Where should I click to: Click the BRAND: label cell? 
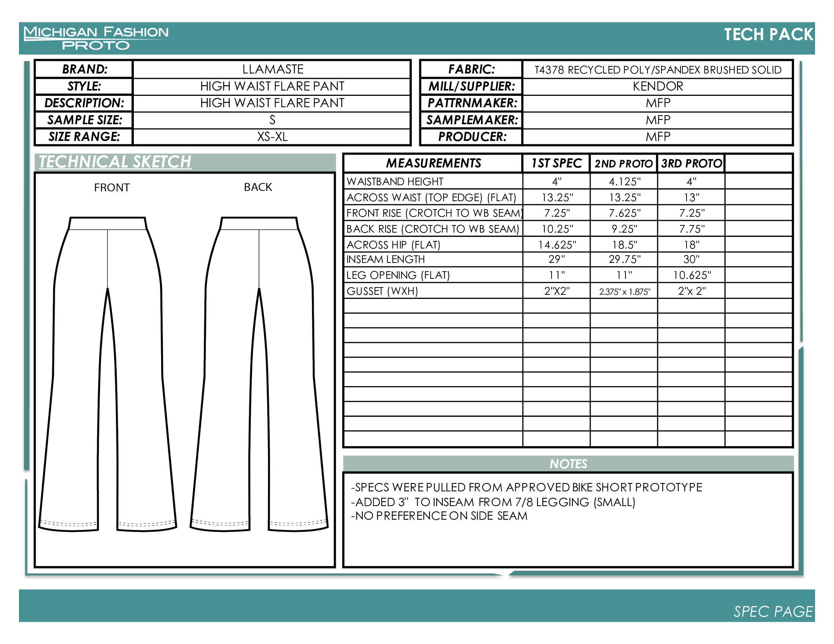[85, 69]
